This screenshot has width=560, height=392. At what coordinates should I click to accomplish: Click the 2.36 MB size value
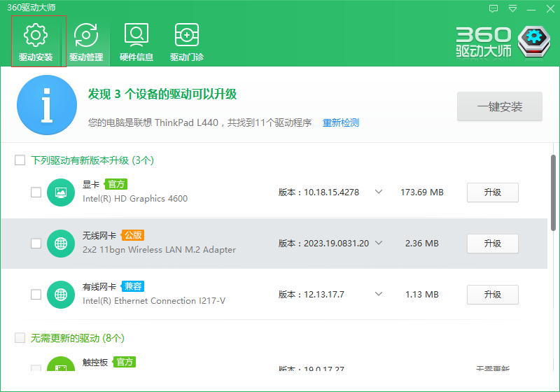(422, 244)
